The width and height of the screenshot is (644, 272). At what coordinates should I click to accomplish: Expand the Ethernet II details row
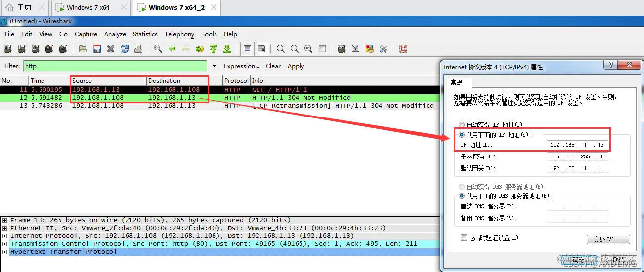(x=4, y=228)
